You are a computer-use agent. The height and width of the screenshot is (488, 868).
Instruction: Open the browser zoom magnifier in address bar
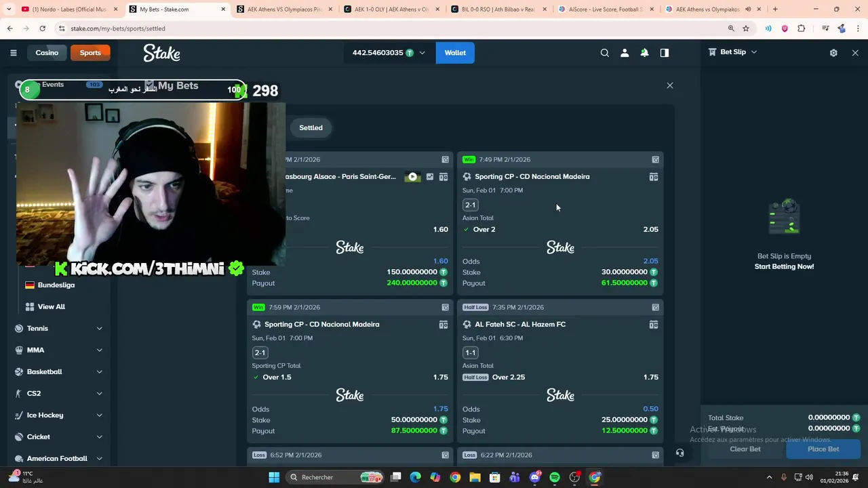point(731,28)
